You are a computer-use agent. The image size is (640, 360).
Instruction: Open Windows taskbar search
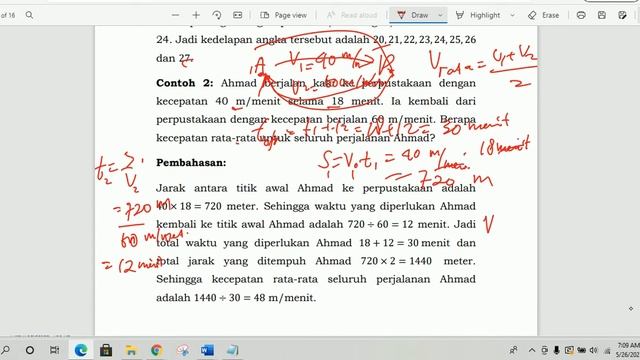pos(6,350)
